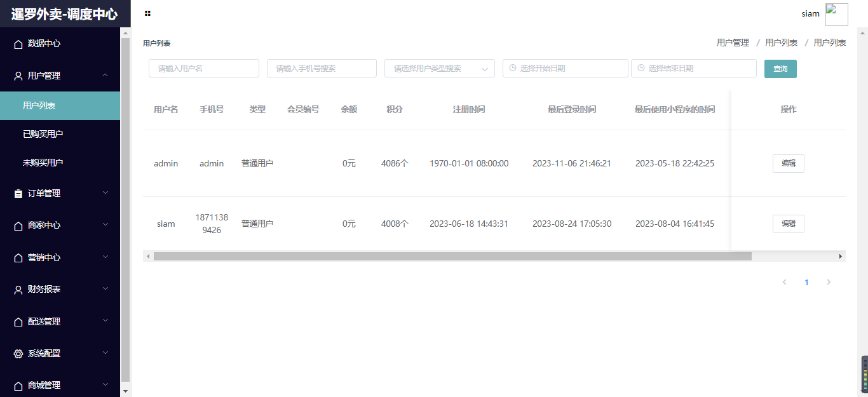868x397 pixels.
Task: Click the 系统配置 gear icon
Action: pyautogui.click(x=17, y=353)
